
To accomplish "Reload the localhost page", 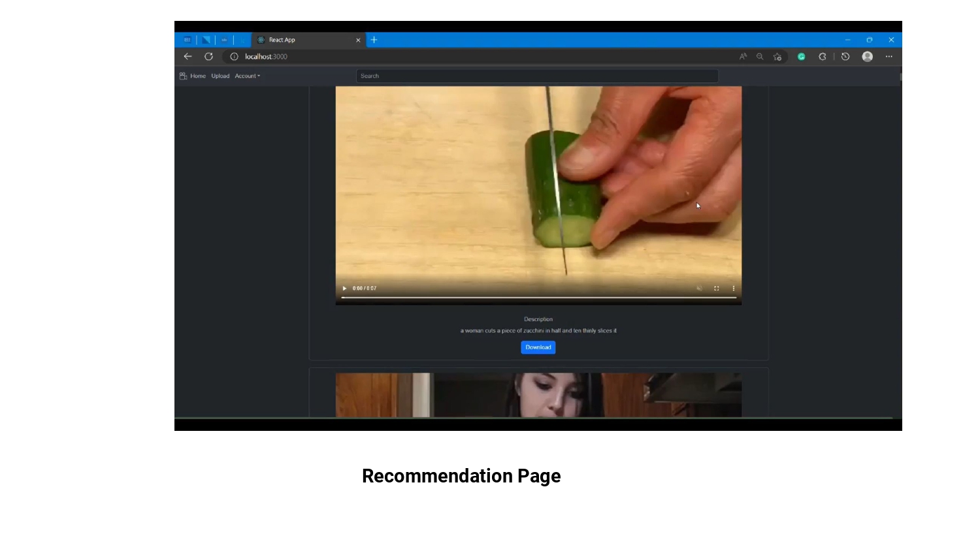I will point(208,57).
